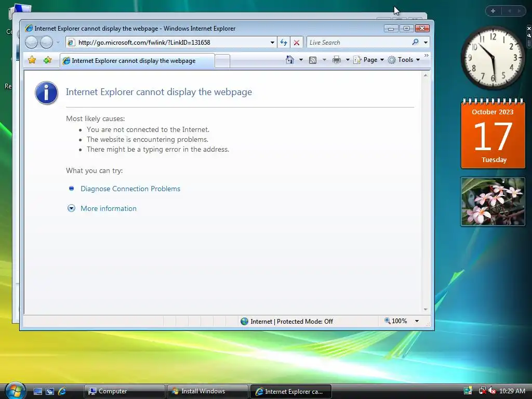Minimize the Internet Explorer window
This screenshot has height=399, width=532.
coord(391,29)
